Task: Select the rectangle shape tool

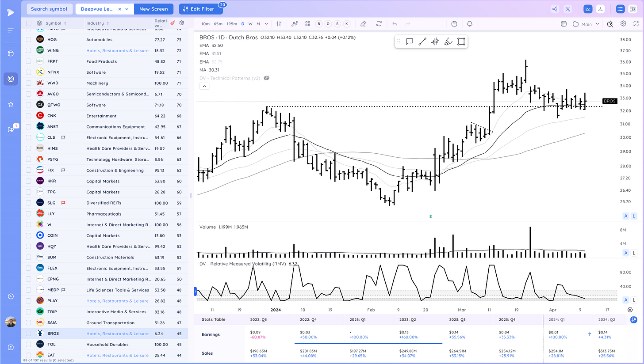Action: click(x=461, y=42)
